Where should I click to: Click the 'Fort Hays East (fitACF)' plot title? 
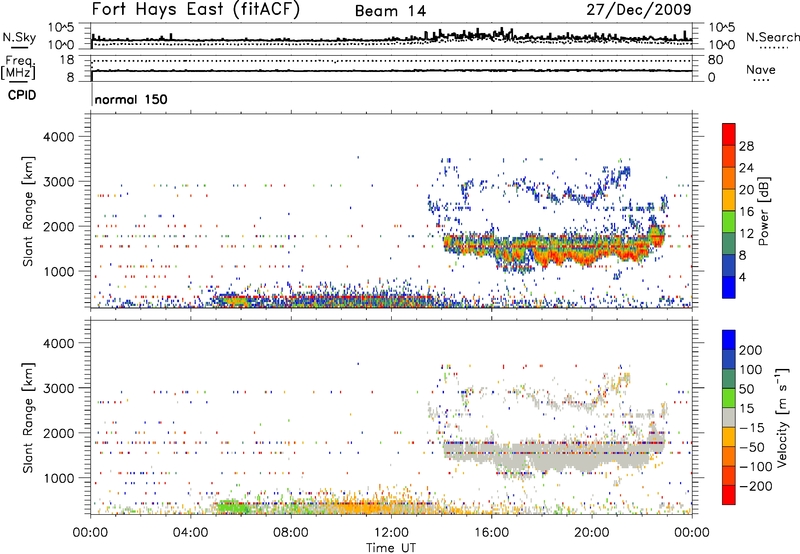point(196,10)
